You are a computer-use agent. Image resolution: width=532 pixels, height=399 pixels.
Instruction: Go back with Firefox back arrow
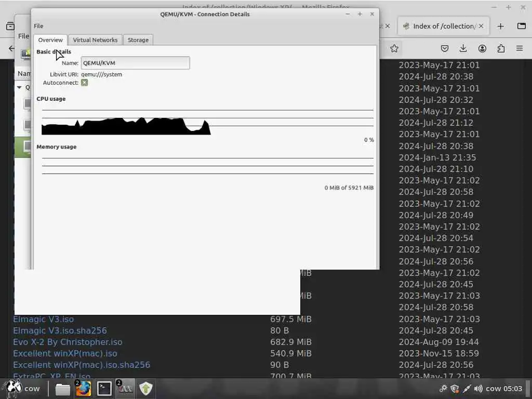click(11, 48)
